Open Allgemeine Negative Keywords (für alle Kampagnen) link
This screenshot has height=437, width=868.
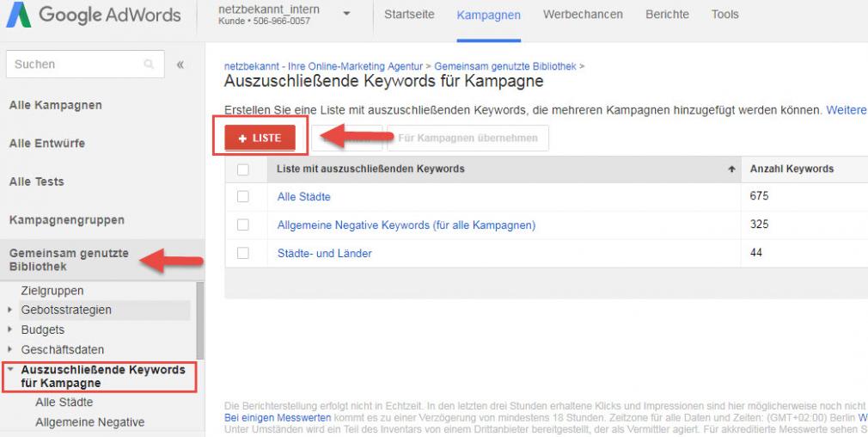pyautogui.click(x=406, y=225)
